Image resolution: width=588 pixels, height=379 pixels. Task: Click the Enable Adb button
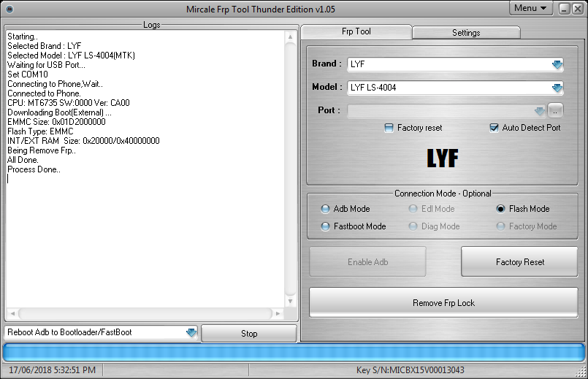367,261
